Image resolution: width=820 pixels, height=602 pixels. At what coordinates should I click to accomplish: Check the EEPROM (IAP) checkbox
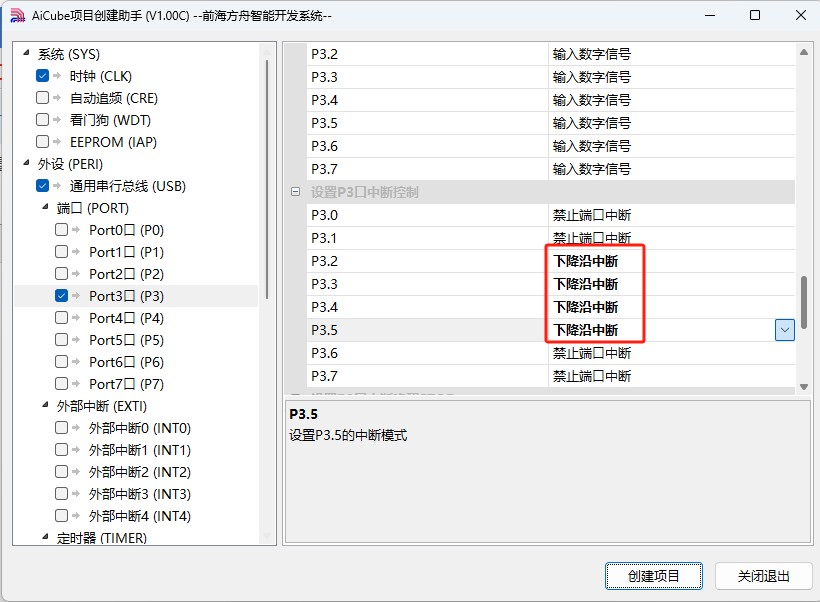point(42,142)
